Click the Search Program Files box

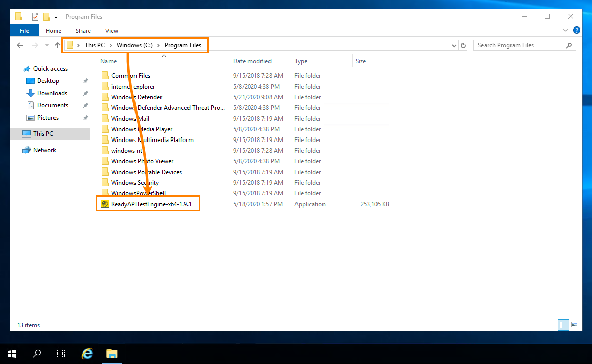[x=524, y=45]
